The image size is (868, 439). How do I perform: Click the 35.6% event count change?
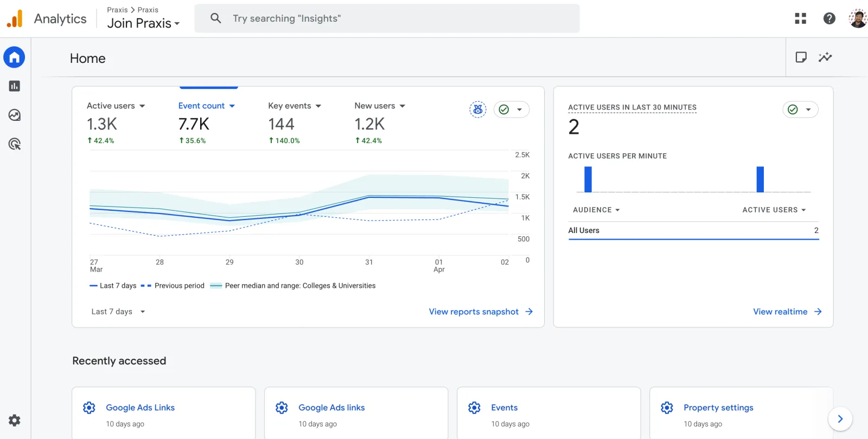pos(193,140)
